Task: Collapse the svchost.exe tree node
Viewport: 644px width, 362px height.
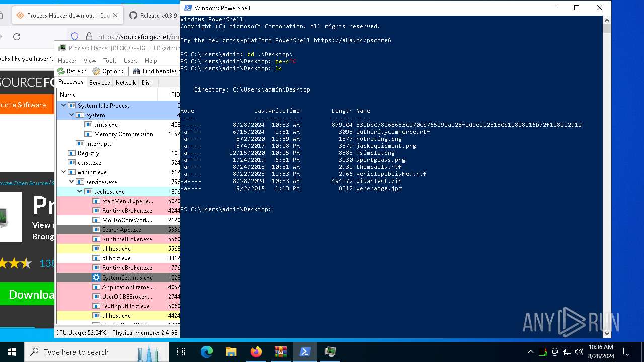Action: point(80,191)
